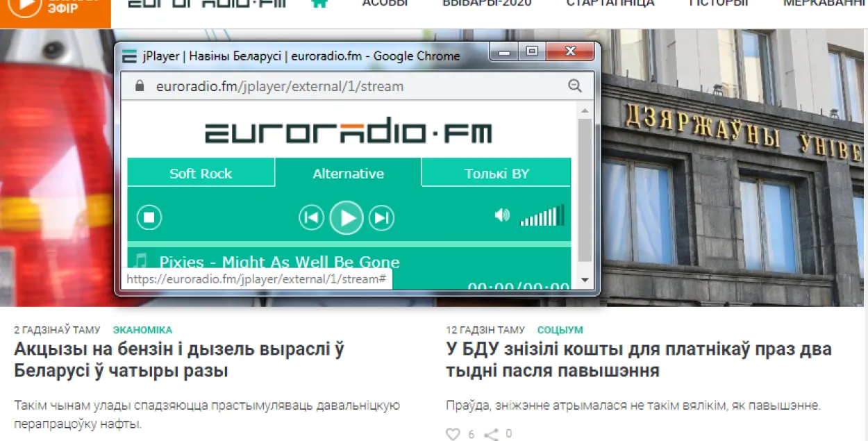
Task: Skip to next track in jPlayer
Action: pyautogui.click(x=381, y=218)
